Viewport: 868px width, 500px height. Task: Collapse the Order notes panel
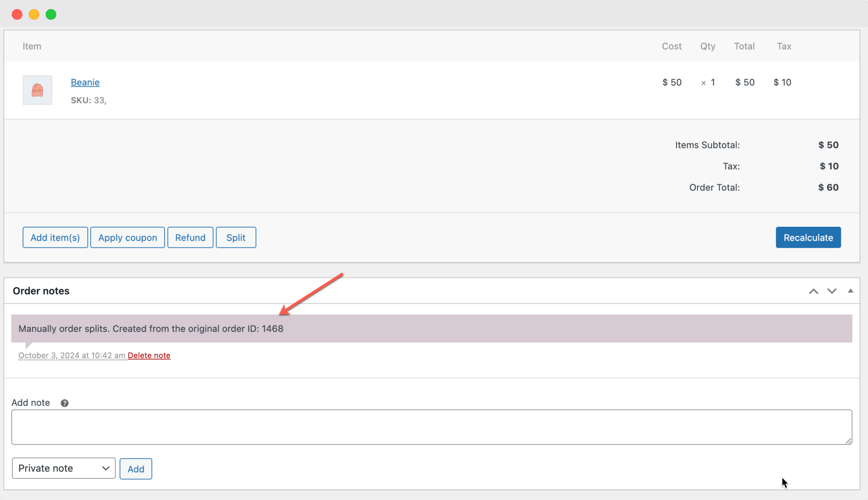(x=850, y=291)
